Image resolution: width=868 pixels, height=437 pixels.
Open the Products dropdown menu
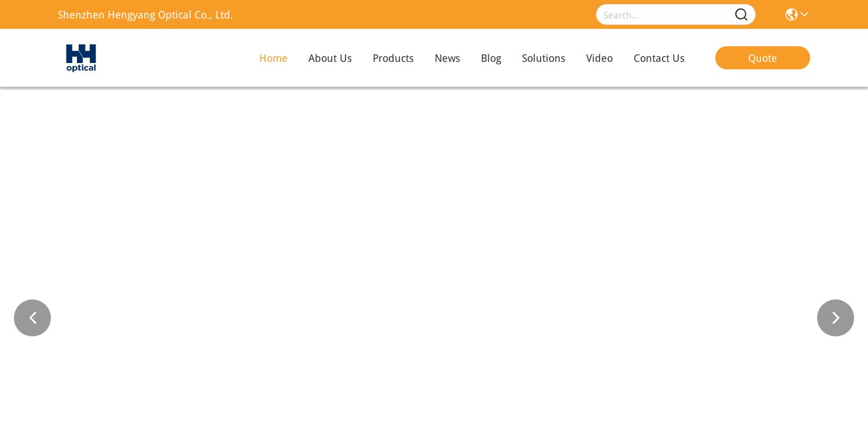(x=393, y=58)
